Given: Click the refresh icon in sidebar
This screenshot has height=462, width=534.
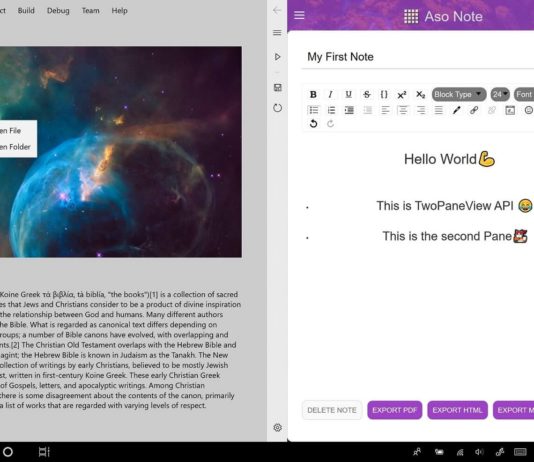Looking at the screenshot, I should click(x=278, y=108).
